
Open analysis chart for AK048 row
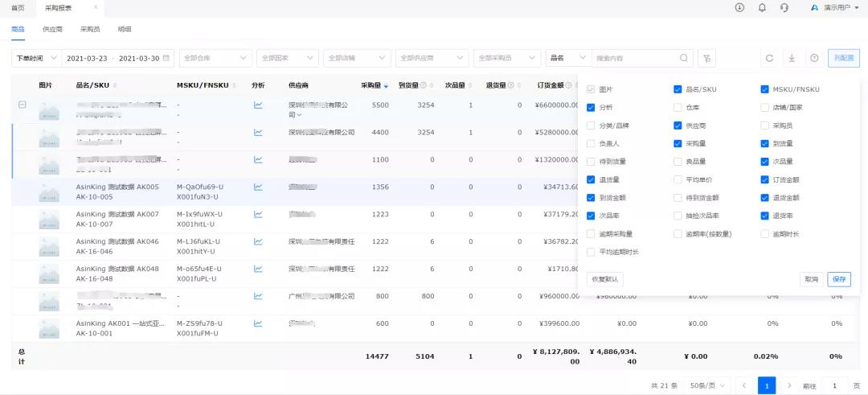point(258,269)
